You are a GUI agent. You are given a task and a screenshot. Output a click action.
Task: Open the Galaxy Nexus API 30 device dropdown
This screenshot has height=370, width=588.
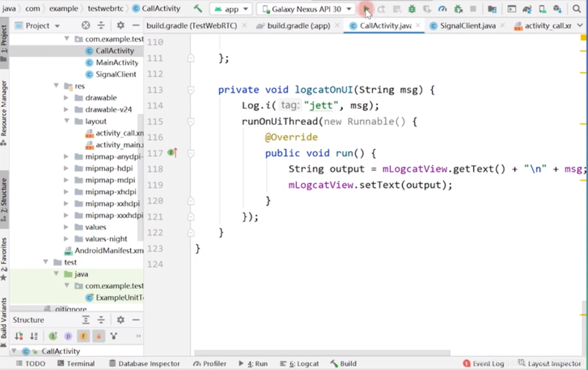tap(306, 9)
